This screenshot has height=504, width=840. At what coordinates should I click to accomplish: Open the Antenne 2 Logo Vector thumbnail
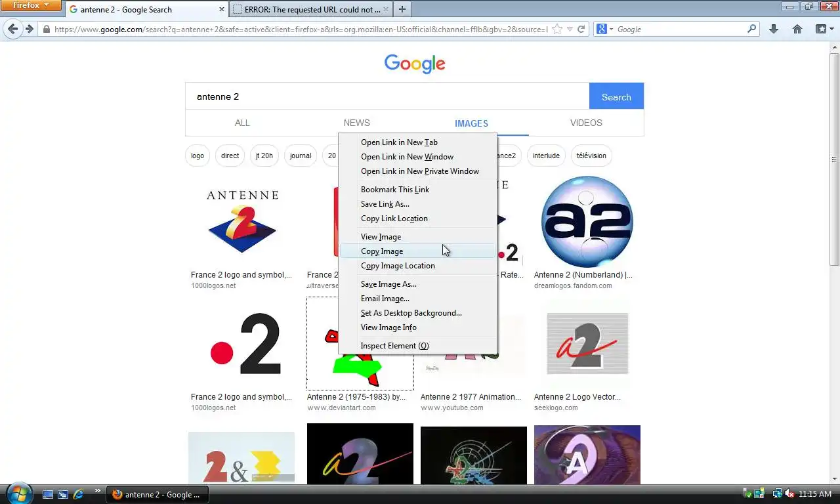tap(587, 344)
